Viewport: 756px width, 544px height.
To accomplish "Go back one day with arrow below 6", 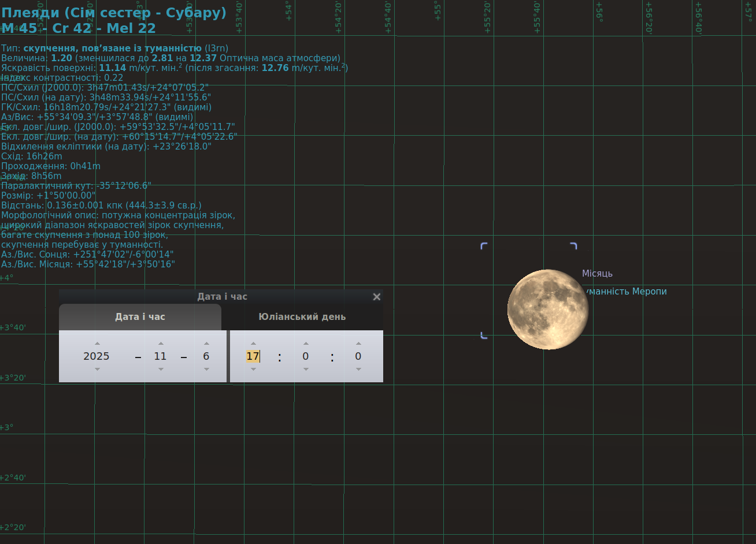I will (x=206, y=369).
